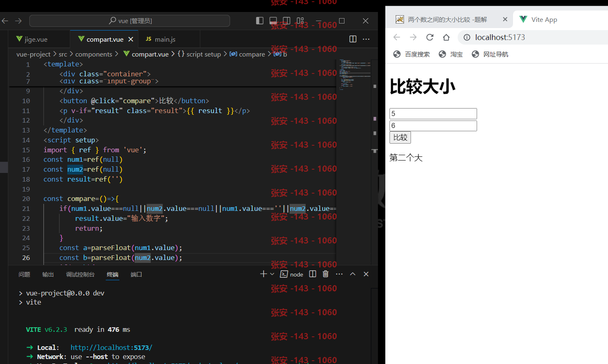Go to browser home page icon
The image size is (608, 364).
coord(446,37)
